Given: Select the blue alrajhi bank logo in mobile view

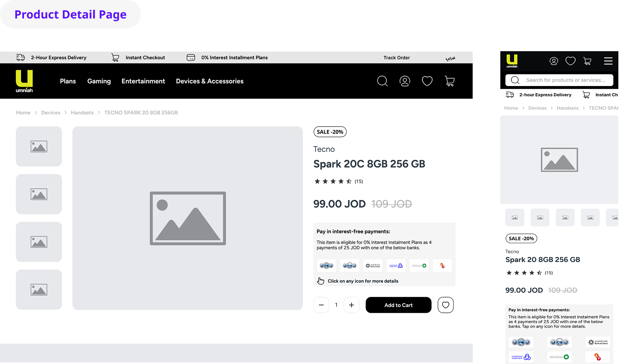Looking at the screenshot, I should point(521,357).
